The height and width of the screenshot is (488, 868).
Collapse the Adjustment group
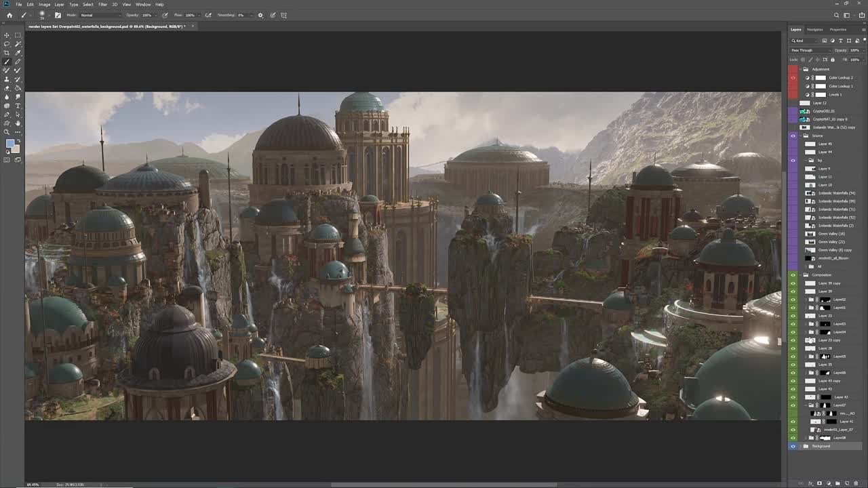(x=801, y=69)
